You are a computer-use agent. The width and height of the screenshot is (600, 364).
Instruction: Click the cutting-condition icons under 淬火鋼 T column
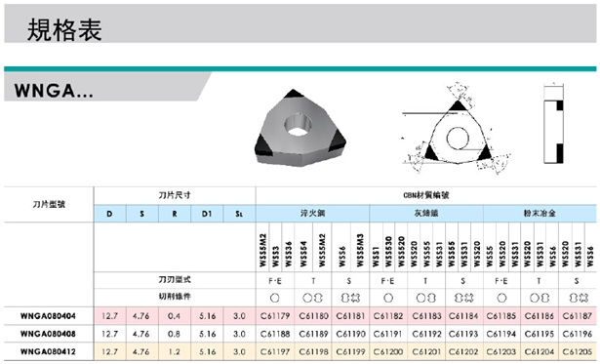pyautogui.click(x=313, y=298)
